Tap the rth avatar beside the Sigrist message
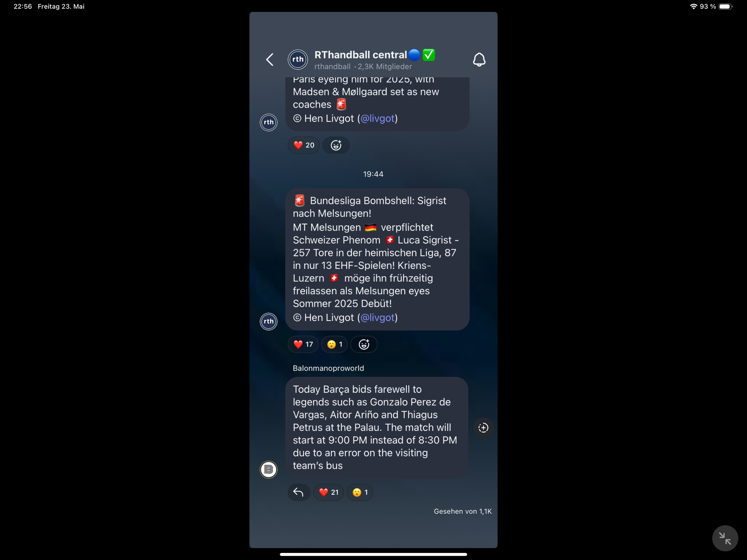The width and height of the screenshot is (747, 560). pyautogui.click(x=268, y=322)
